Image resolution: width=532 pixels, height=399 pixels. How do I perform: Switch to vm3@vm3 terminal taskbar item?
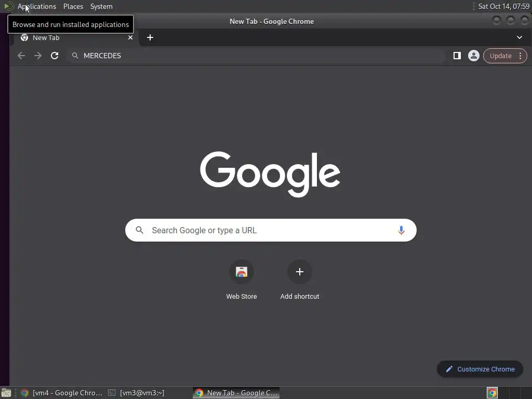[137, 393]
